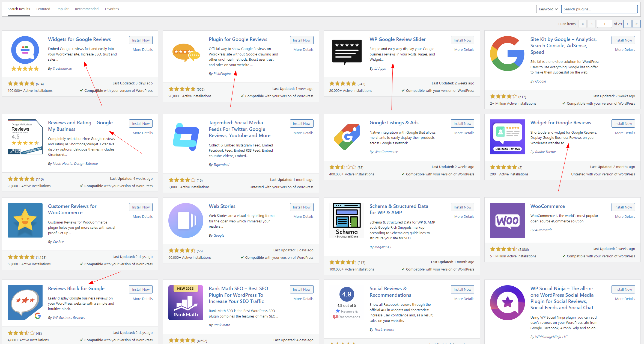The image size is (644, 344).
Task: Click the Web Stories plugin icon
Action: (186, 220)
